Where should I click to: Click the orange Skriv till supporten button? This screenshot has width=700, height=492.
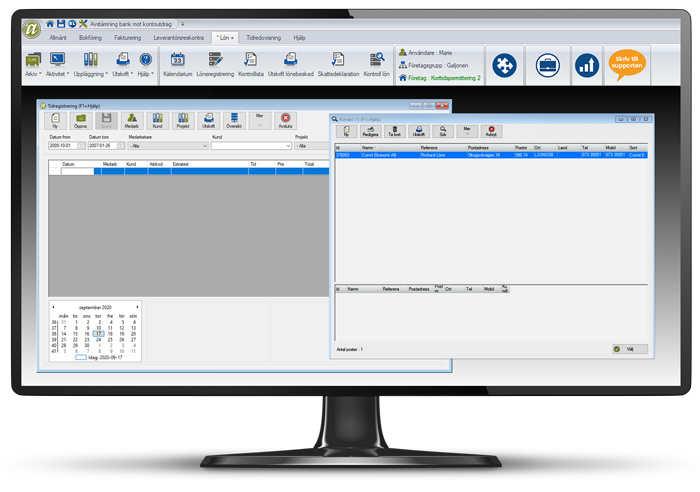tap(628, 65)
